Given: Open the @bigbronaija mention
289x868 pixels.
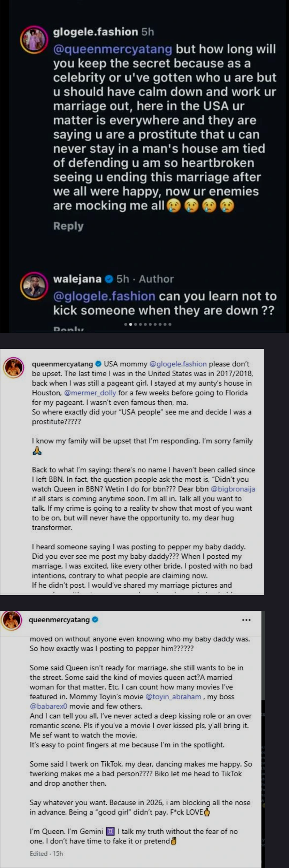Looking at the screenshot, I should (233, 489).
